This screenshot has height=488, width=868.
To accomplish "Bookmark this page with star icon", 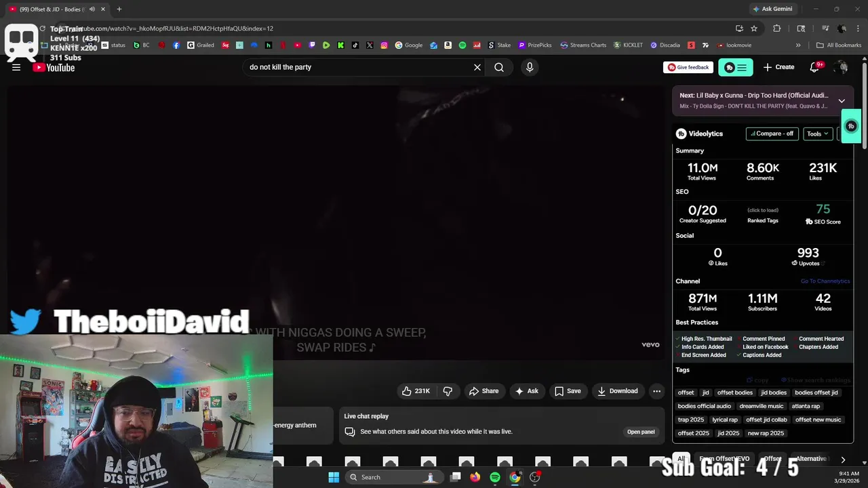I will [x=754, y=28].
